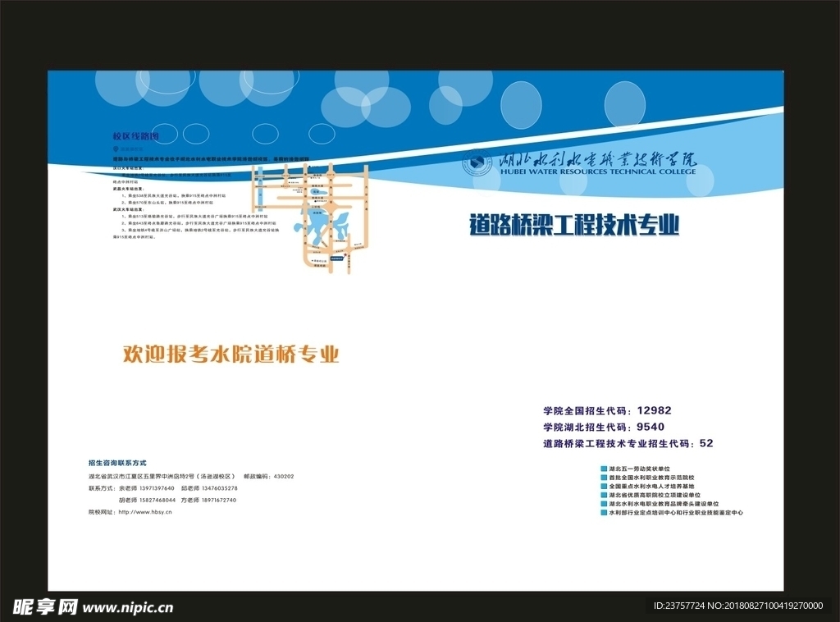
Task: Click the www.nipic.cn watermark URL text
Action: 128,608
